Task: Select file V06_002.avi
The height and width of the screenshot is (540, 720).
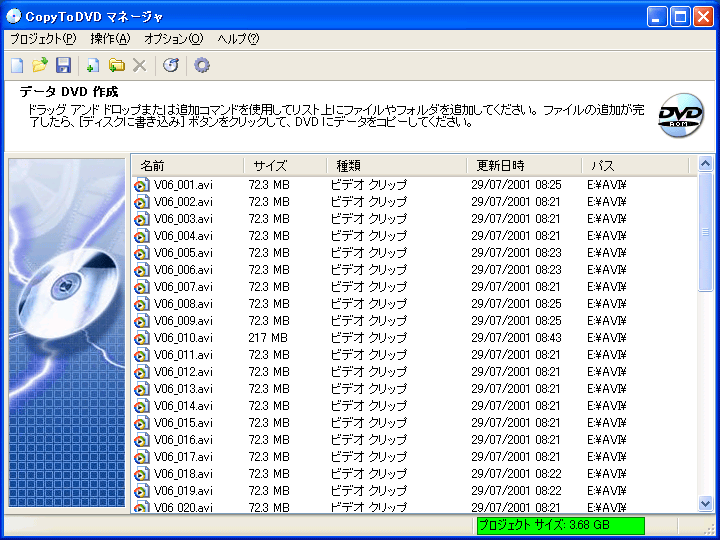Action: (183, 202)
